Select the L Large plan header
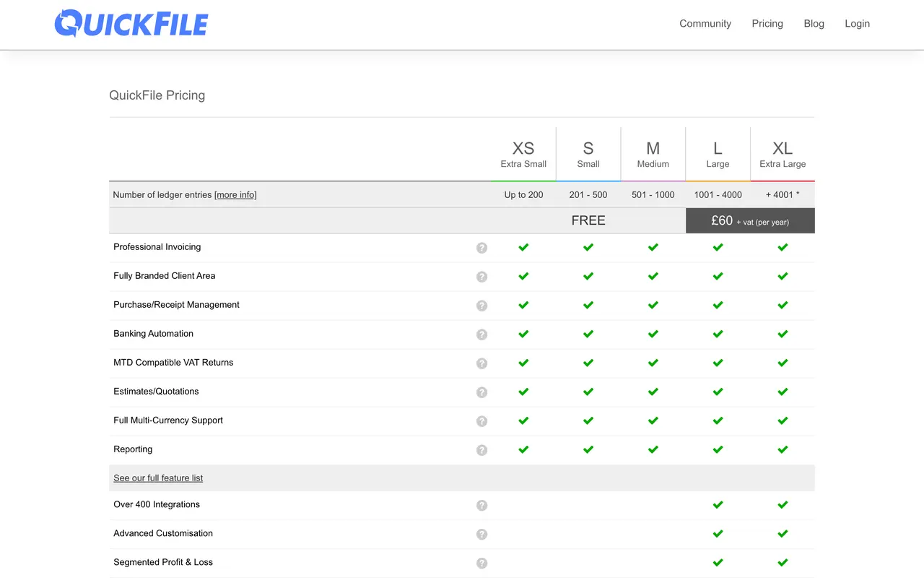 (x=718, y=154)
